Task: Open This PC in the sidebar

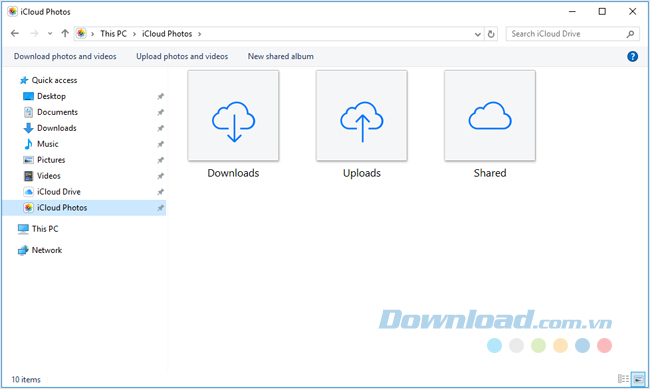Action: coord(38,229)
